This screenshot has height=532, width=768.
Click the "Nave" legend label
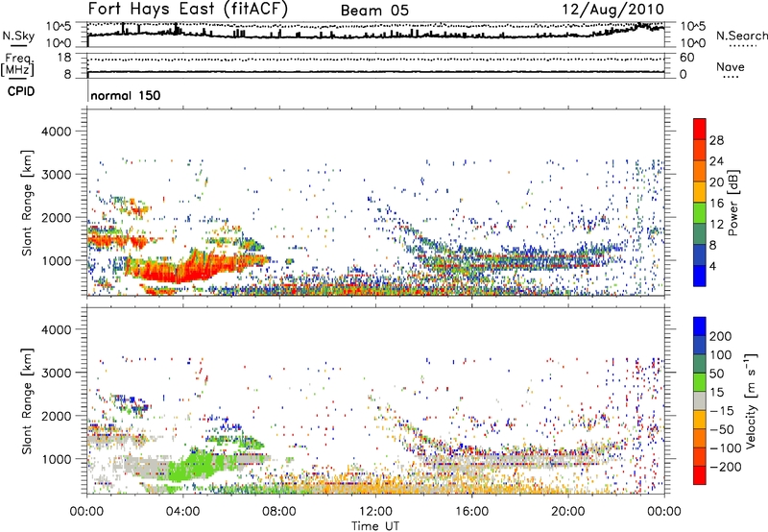pyautogui.click(x=731, y=66)
